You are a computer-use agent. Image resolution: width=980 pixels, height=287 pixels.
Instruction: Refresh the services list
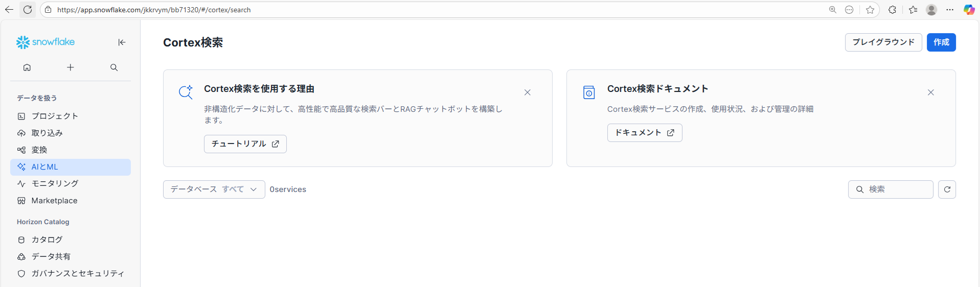click(947, 189)
